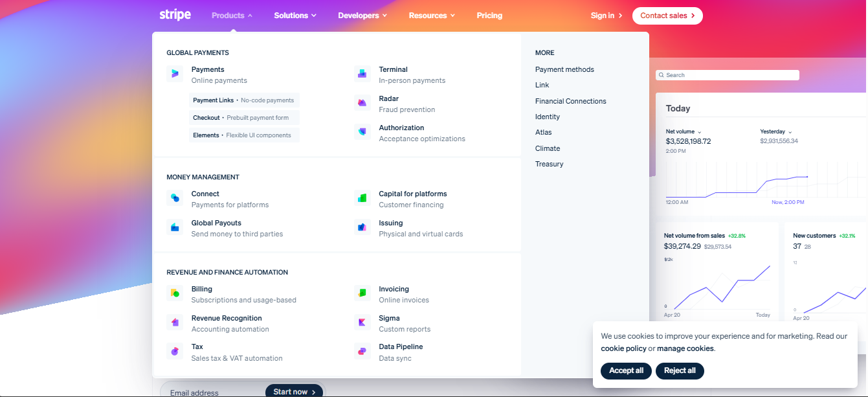The image size is (868, 397).
Task: Open the Net volume dropdown
Action: coord(684,131)
